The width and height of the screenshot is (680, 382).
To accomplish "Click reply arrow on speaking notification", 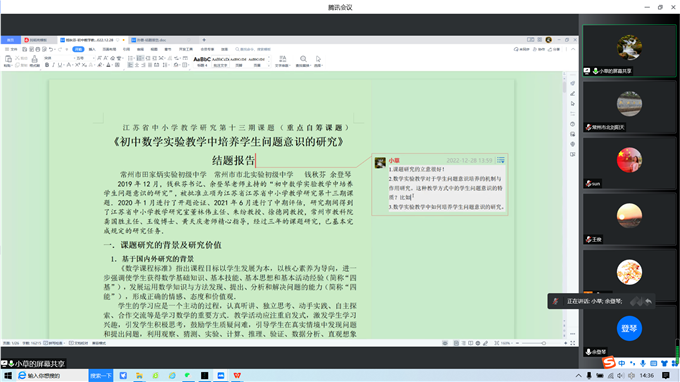I will (648, 301).
